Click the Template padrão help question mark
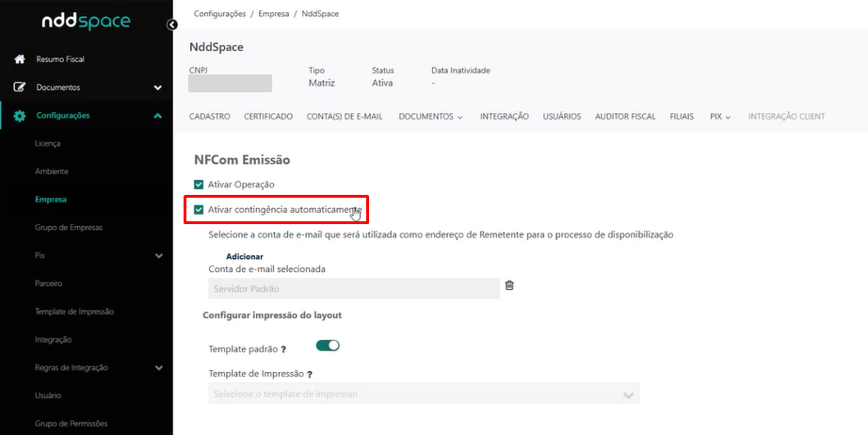The width and height of the screenshot is (868, 435). click(283, 349)
